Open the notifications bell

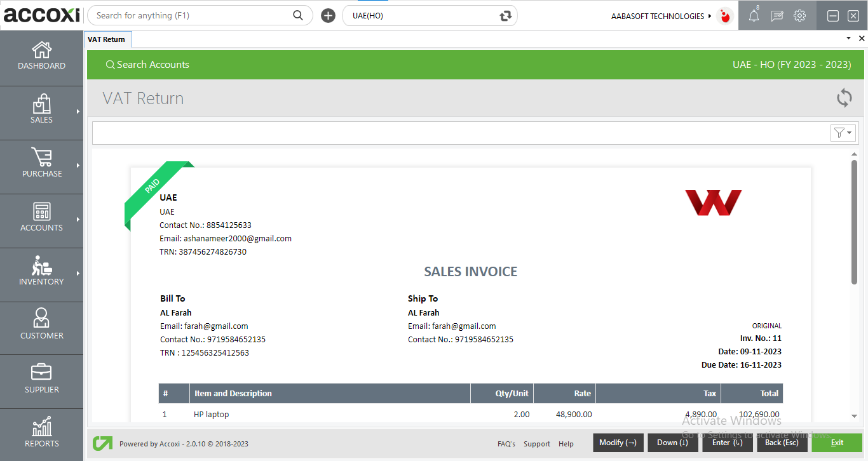pos(754,15)
